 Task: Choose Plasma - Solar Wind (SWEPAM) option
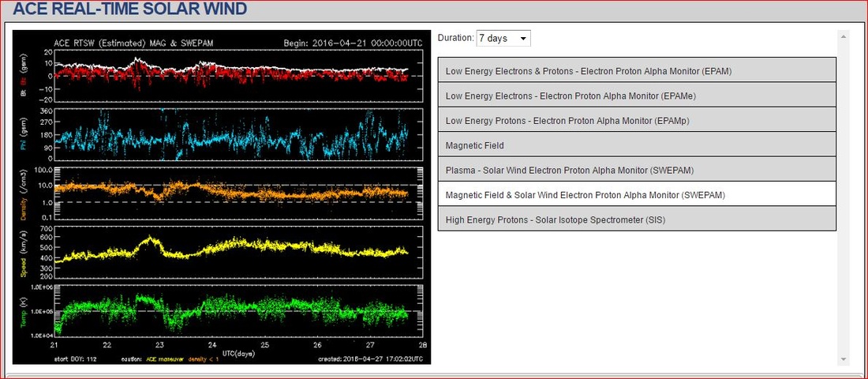(637, 170)
